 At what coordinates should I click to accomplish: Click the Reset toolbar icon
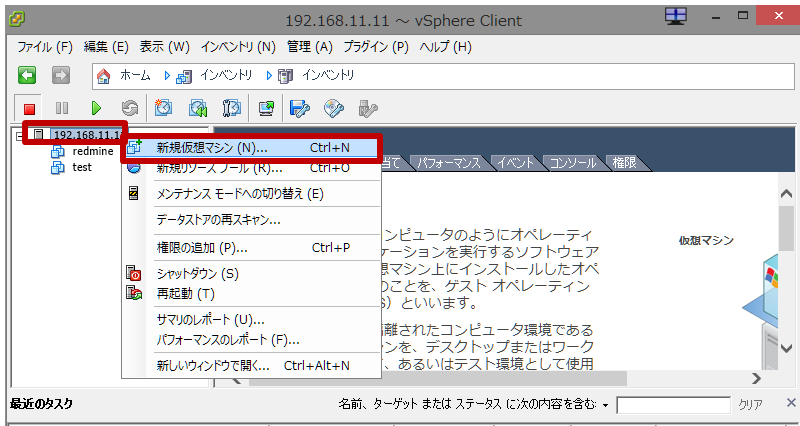click(x=130, y=108)
